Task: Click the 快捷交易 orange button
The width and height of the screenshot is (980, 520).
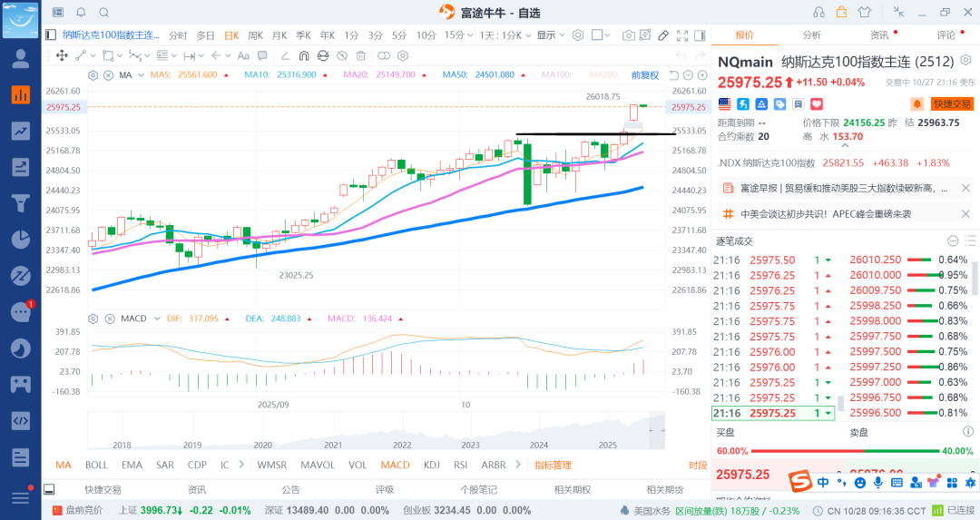Action: click(952, 103)
